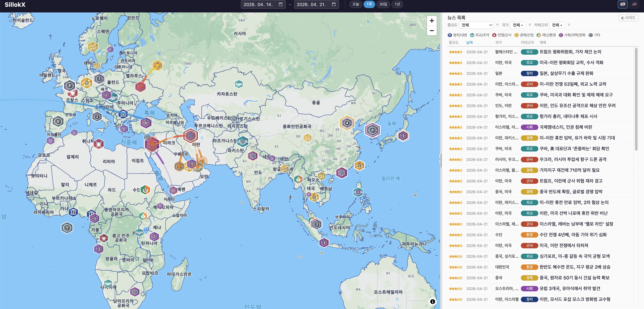Toggle the 사회/과학/문화 legend category

[572, 35]
